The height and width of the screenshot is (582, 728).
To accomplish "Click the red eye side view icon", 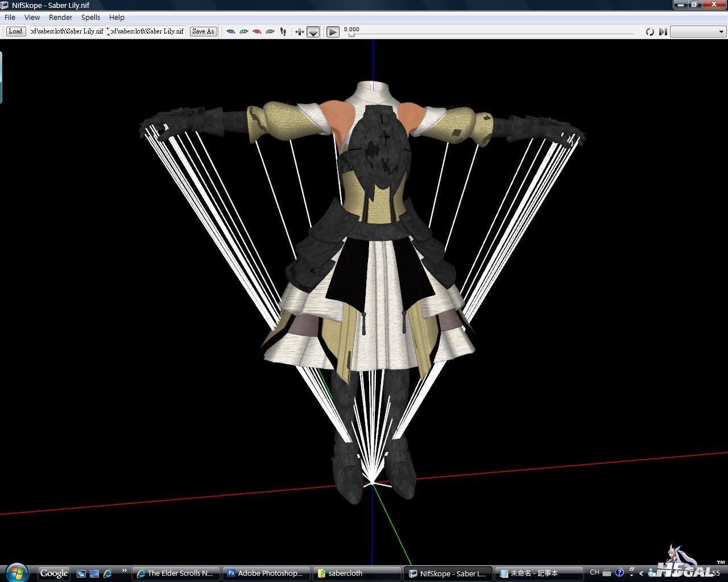I will coord(257,31).
